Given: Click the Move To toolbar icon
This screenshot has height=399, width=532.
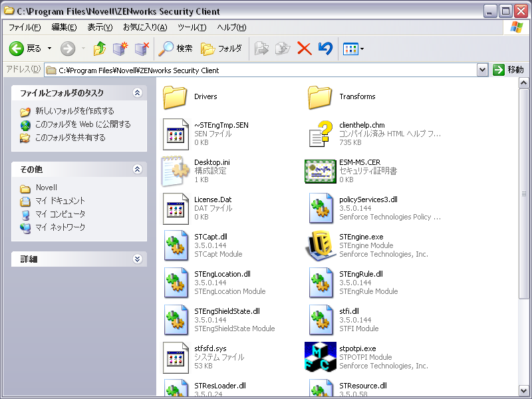Looking at the screenshot, I should (x=261, y=49).
